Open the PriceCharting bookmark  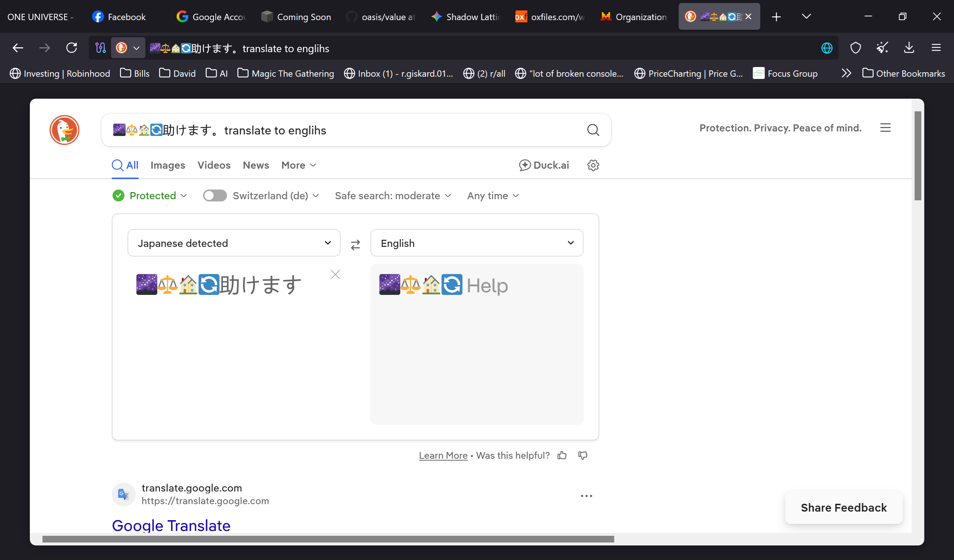coord(688,73)
